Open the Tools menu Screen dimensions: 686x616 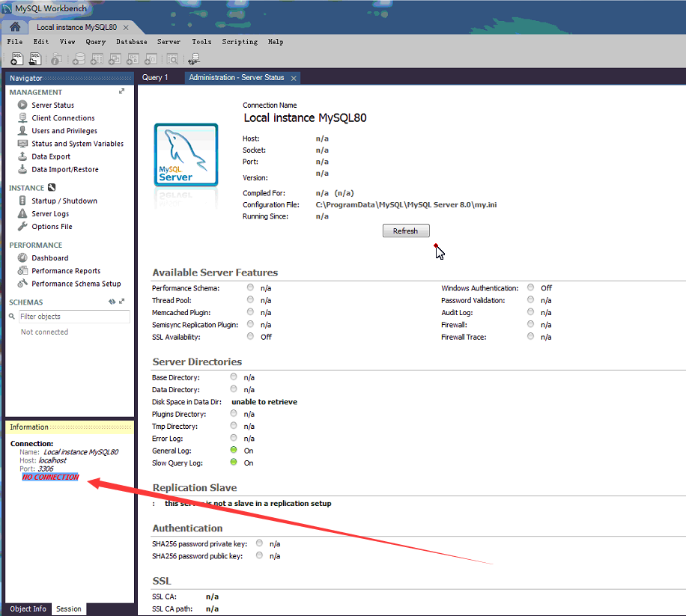201,41
